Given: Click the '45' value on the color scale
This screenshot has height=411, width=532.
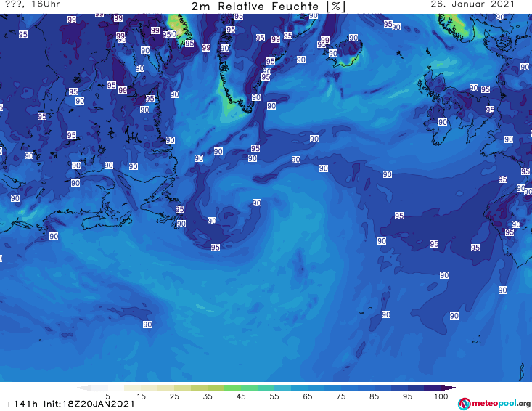Looking at the screenshot, I should click(240, 396).
